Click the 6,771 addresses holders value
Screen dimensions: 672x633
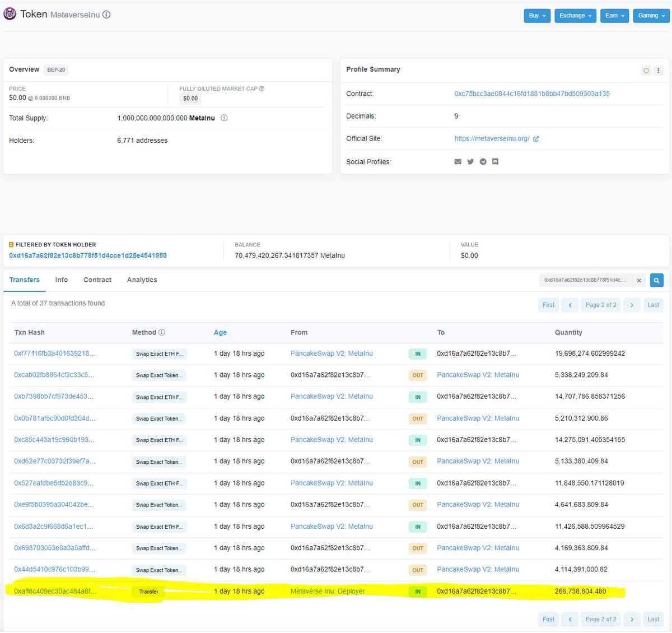tap(142, 141)
